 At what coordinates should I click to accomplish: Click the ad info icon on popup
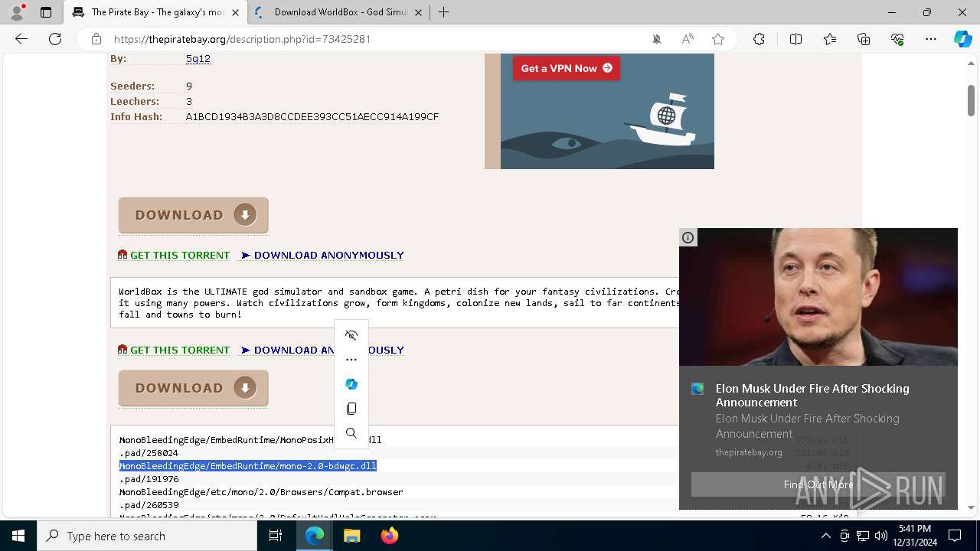point(688,238)
